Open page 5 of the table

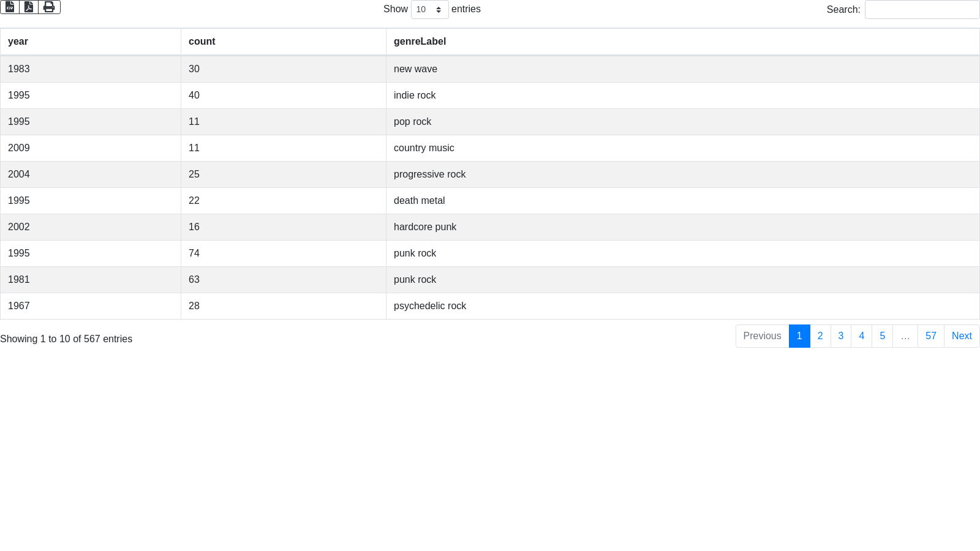pos(882,336)
